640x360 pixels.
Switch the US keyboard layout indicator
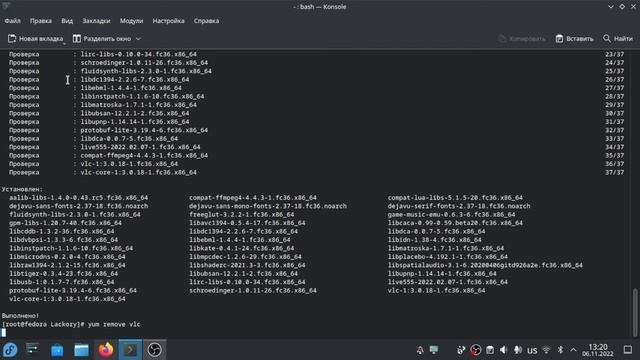pos(532,351)
